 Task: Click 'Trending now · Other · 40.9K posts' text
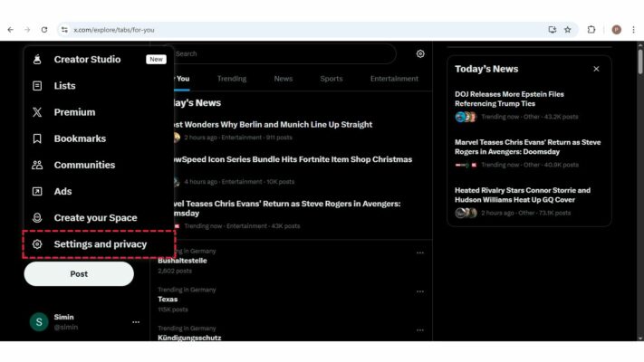(x=530, y=165)
